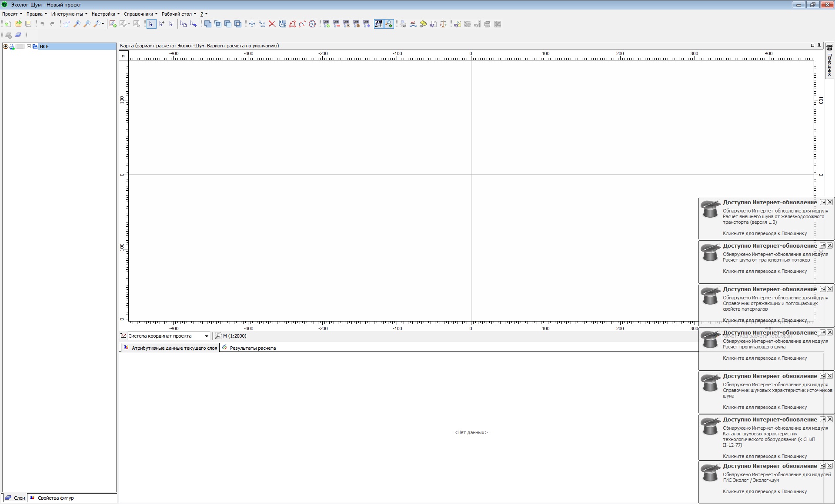Click the new project icon
Screen dimensions: 835x504
point(8,24)
